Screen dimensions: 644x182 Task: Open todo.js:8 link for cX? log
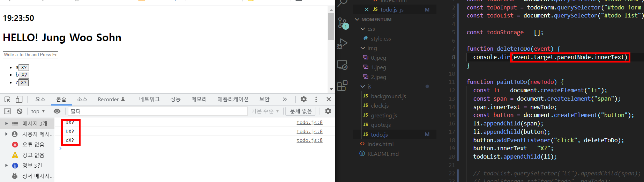point(310,140)
